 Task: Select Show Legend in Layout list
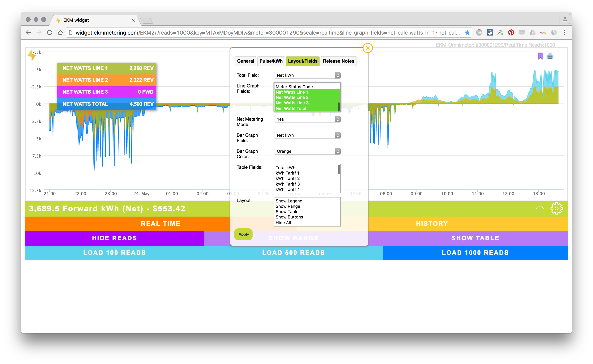(289, 201)
